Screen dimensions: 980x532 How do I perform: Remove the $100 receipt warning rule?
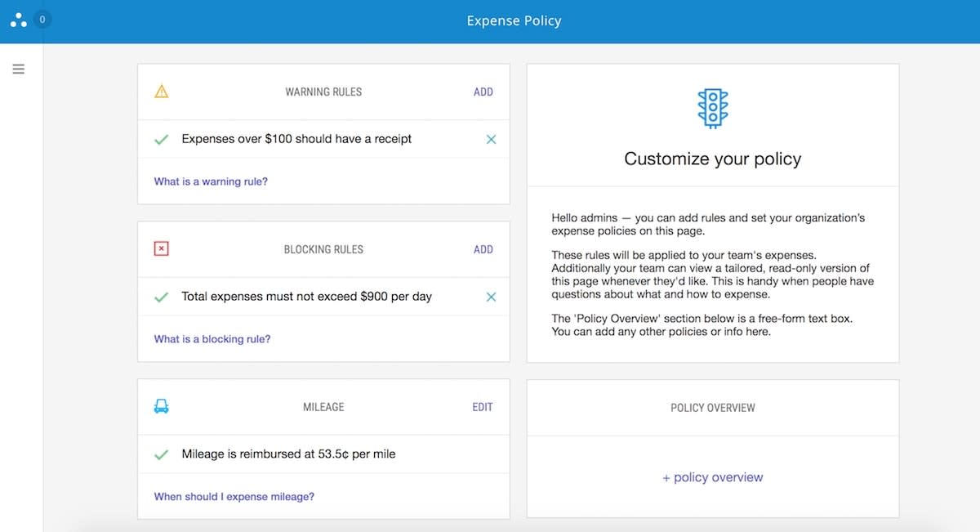click(x=491, y=140)
